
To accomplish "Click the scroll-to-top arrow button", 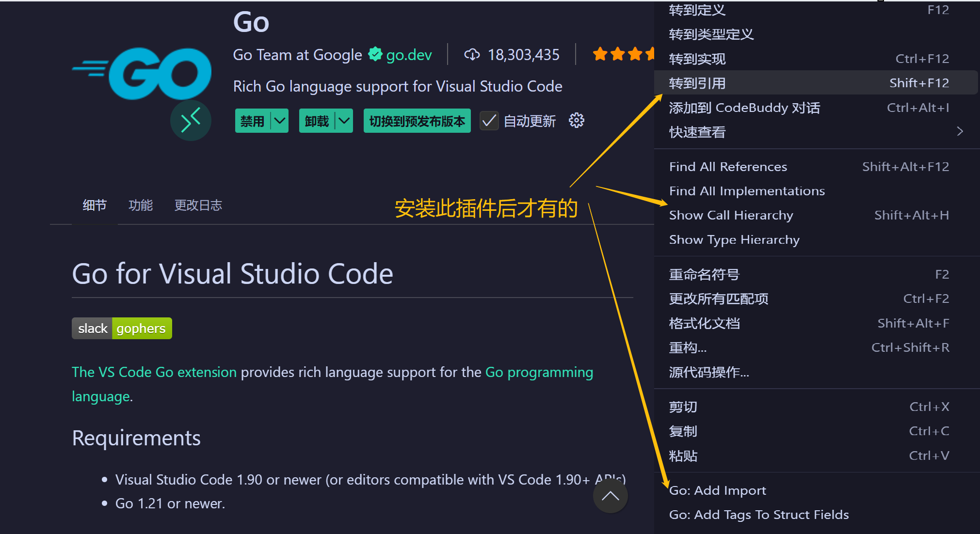I will 610,496.
